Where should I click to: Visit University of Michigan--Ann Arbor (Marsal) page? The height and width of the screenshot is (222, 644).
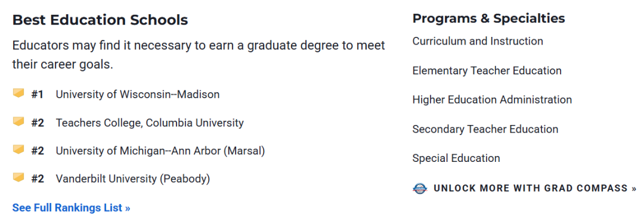160,151
